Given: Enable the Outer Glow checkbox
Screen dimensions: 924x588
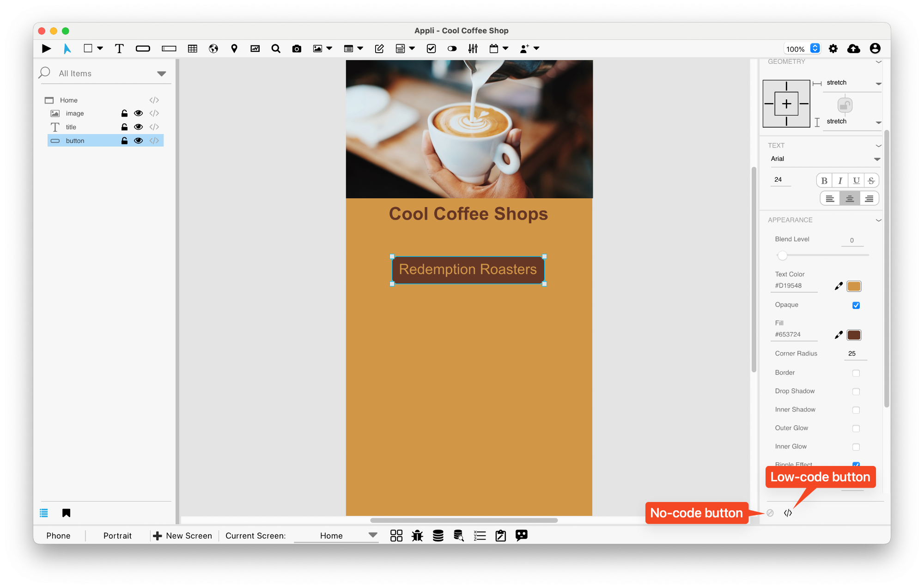Looking at the screenshot, I should (x=856, y=429).
